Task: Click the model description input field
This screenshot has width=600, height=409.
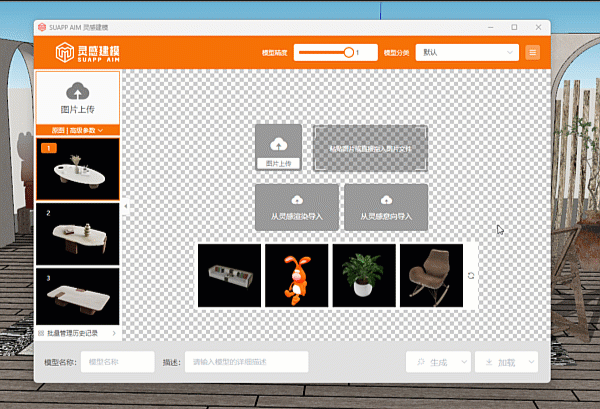Action: click(x=246, y=362)
